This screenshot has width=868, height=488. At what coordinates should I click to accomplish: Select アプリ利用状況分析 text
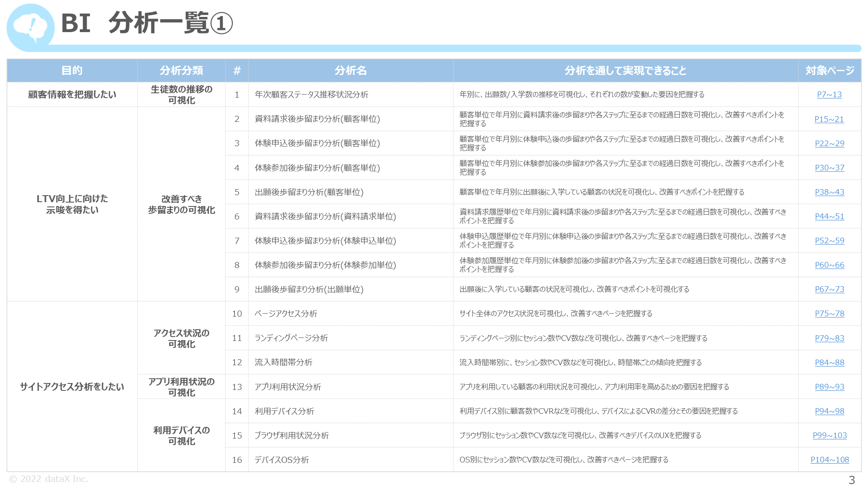click(288, 386)
